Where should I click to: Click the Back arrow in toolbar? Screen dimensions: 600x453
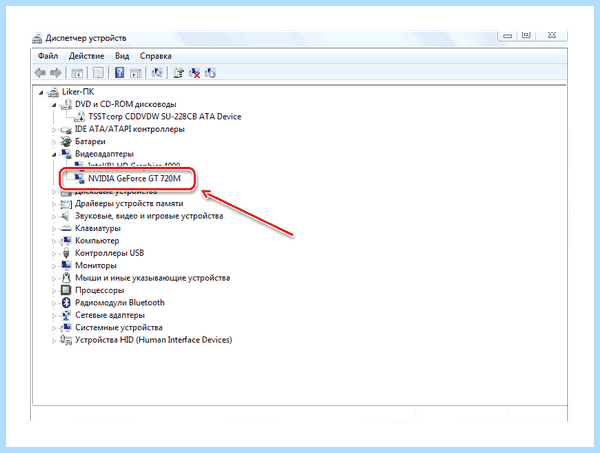click(40, 73)
